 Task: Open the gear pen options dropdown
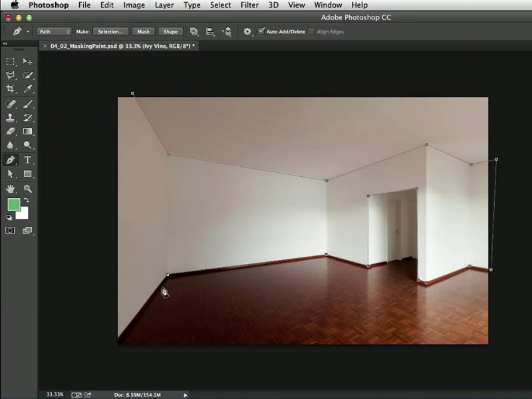coord(248,31)
